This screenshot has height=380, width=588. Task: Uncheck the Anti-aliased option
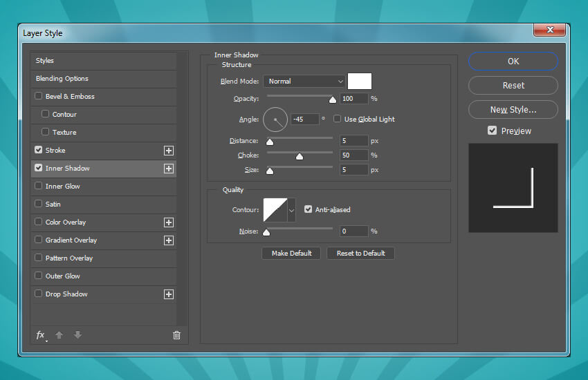[309, 209]
